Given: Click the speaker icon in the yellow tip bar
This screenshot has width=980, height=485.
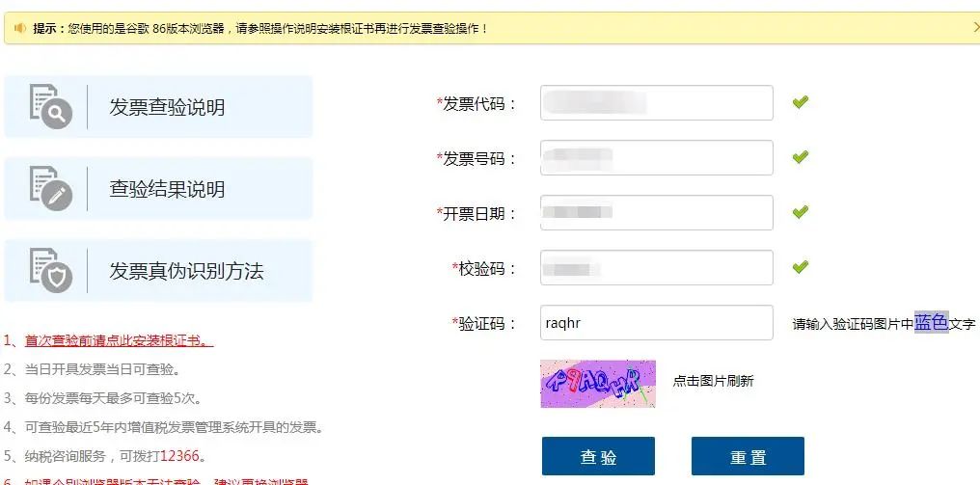Looking at the screenshot, I should click(x=20, y=28).
